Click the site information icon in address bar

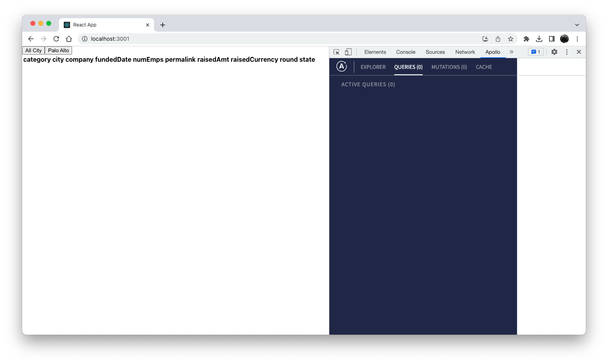(x=85, y=39)
